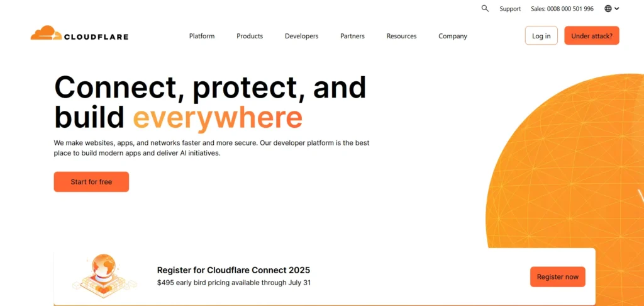Click the $495 early bird pricing text

233,283
